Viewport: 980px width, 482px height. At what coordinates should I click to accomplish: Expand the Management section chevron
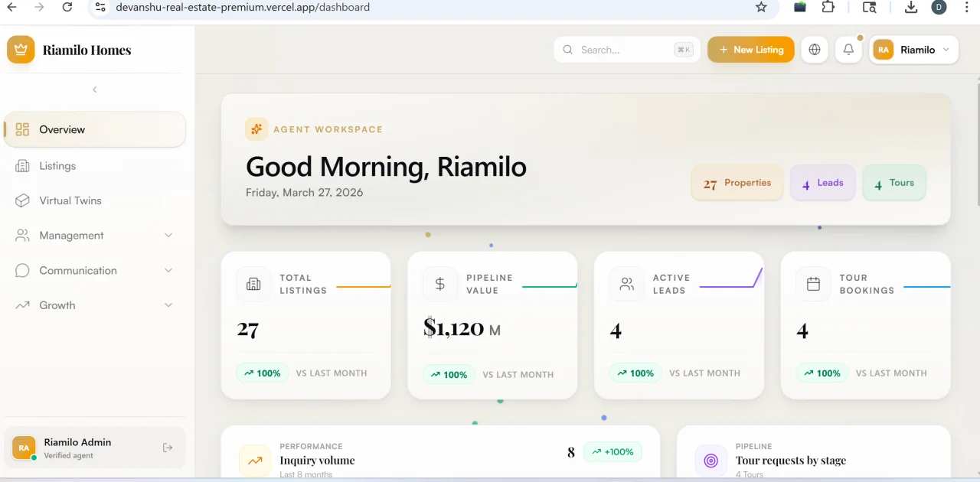[x=168, y=236]
